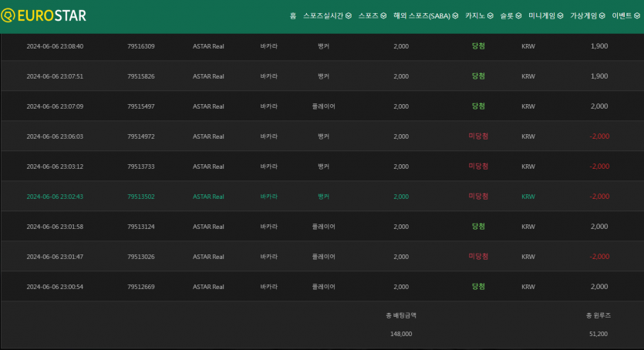Image resolution: width=644 pixels, height=350 pixels.
Task: Open the 스포츠 menu
Action: 372,15
